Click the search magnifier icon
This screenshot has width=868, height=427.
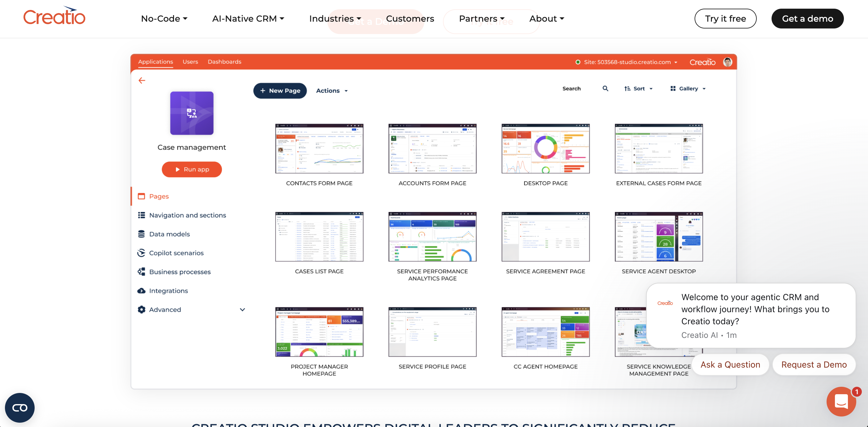[x=605, y=88]
